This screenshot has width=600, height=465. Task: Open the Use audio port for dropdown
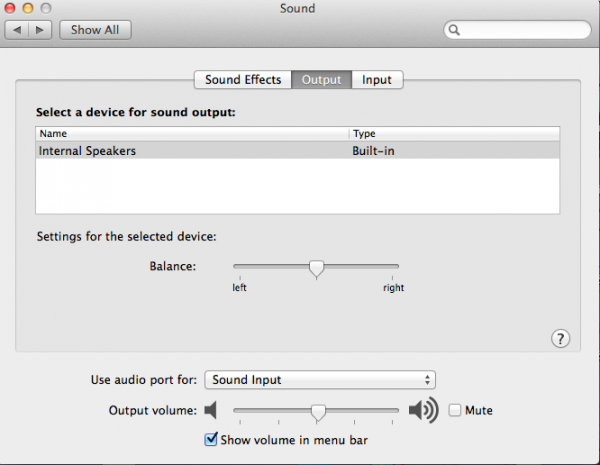point(320,380)
